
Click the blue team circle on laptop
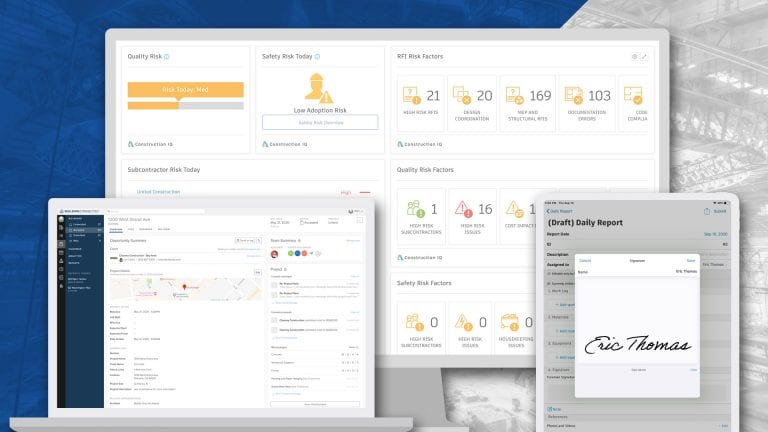tap(297, 253)
